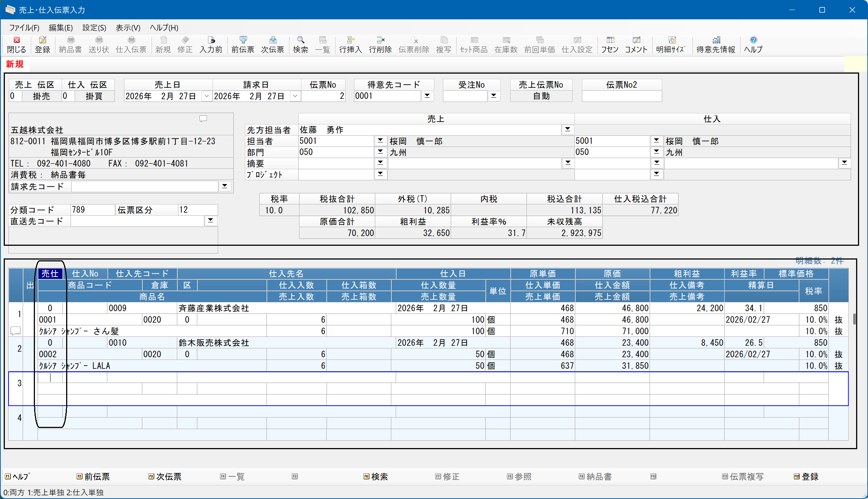Open the 表示(V) menu
The width and height of the screenshot is (868, 499).
tap(128, 28)
